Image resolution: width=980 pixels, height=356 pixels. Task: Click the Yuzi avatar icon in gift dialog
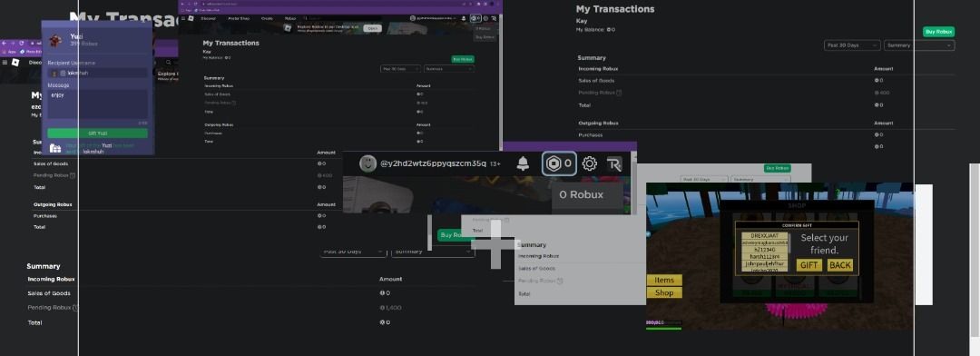coord(55,41)
